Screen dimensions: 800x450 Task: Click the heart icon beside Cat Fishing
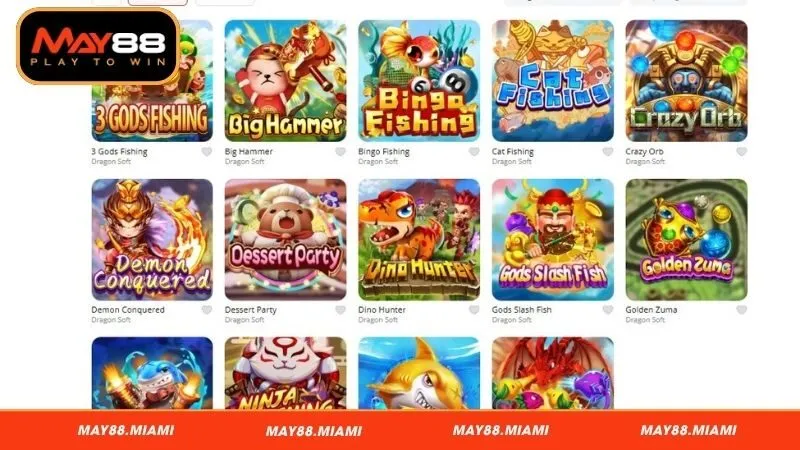click(608, 152)
